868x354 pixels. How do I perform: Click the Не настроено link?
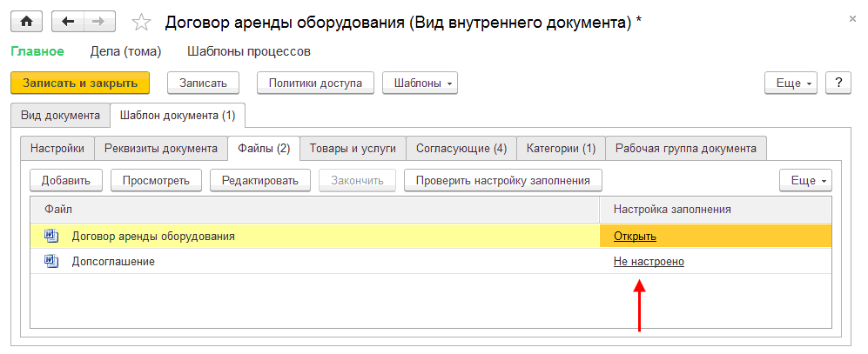(649, 261)
